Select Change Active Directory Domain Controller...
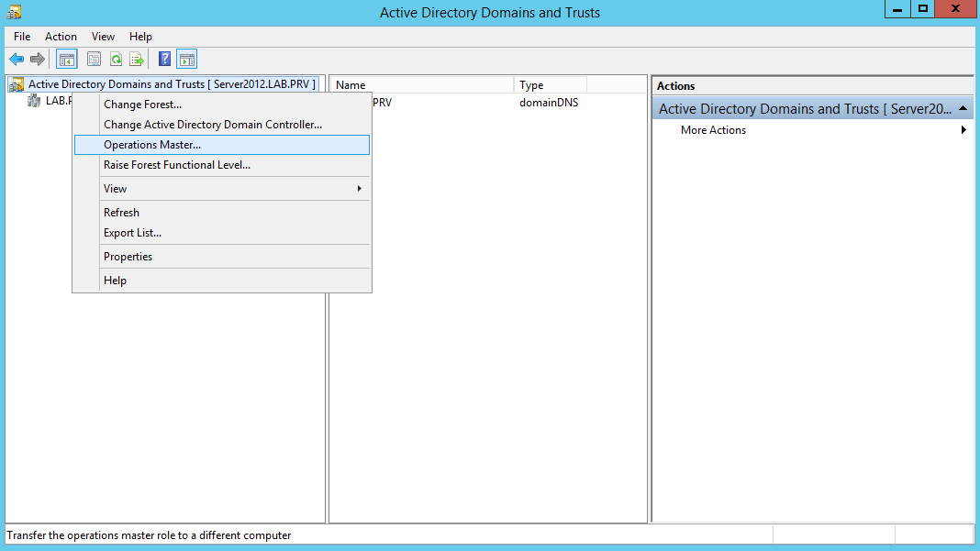980x551 pixels. (222, 125)
